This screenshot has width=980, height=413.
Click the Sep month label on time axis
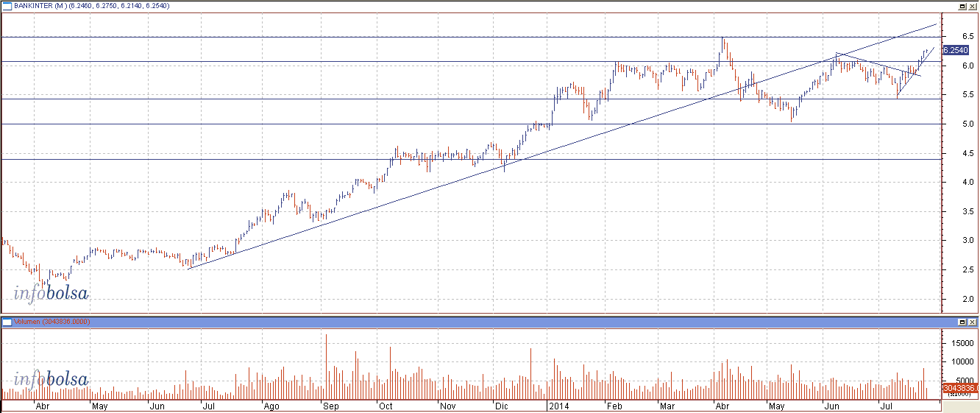330,406
